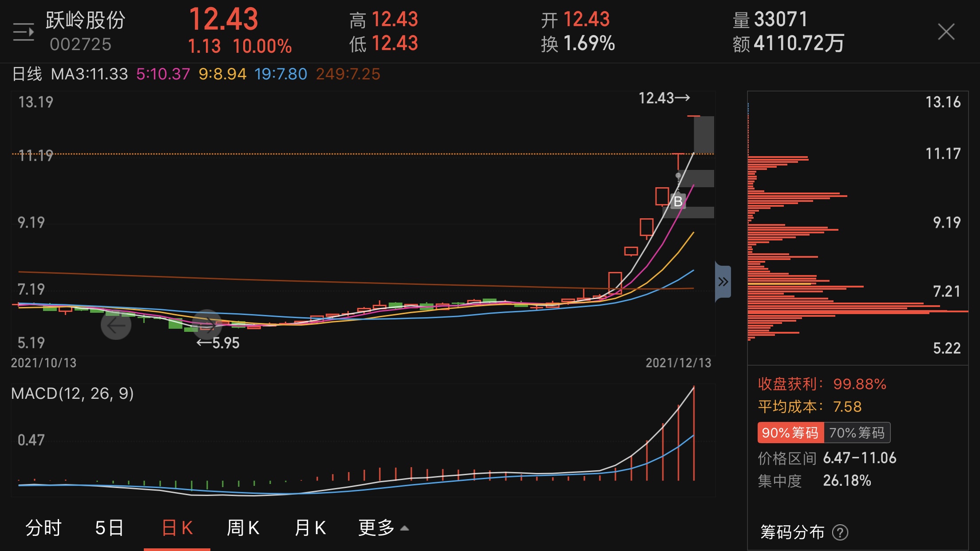
Task: Open the 周K chart tab
Action: click(x=243, y=528)
